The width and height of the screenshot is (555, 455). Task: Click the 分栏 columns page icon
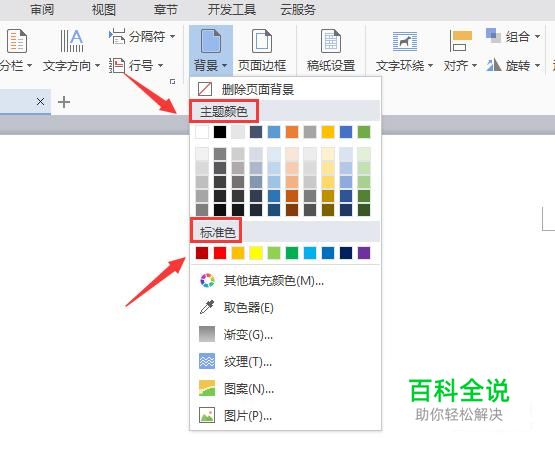pos(16,41)
